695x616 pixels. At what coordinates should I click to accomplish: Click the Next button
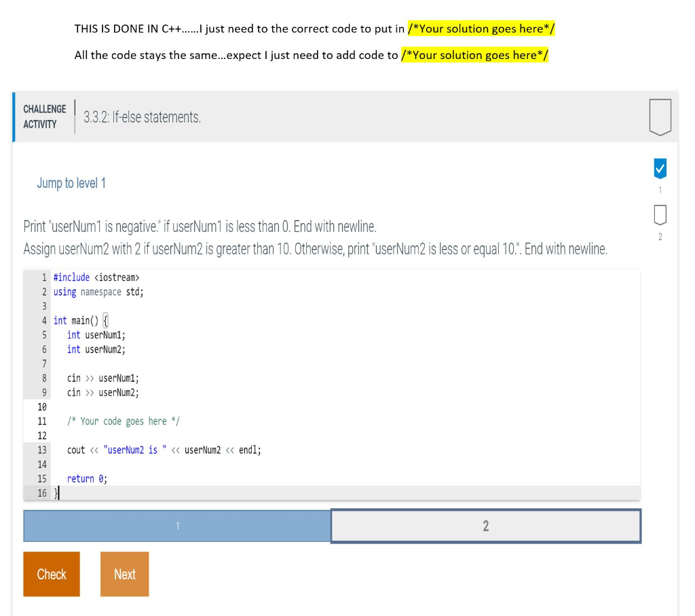tap(125, 574)
